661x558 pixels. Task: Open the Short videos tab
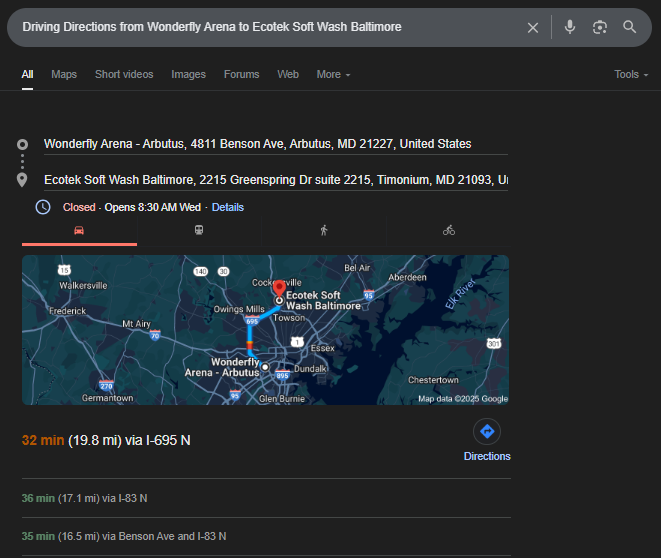coord(124,75)
